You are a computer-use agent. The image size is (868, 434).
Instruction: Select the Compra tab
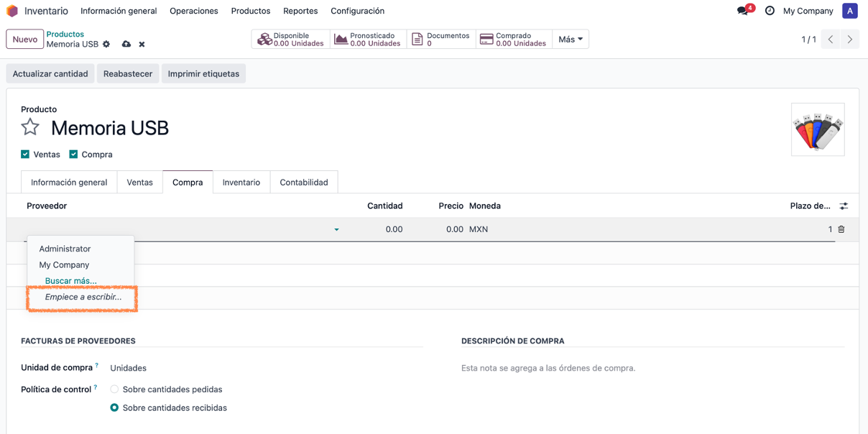188,183
